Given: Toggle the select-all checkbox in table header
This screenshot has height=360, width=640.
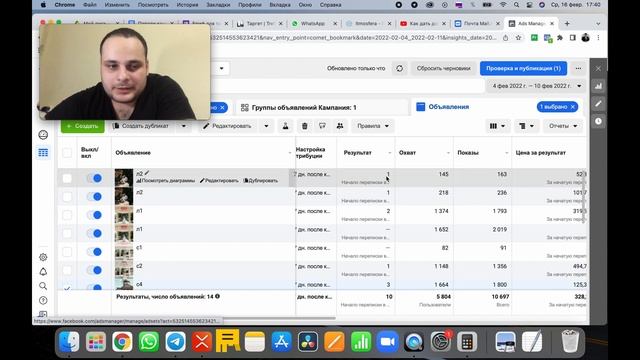Looking at the screenshot, I should [x=67, y=153].
